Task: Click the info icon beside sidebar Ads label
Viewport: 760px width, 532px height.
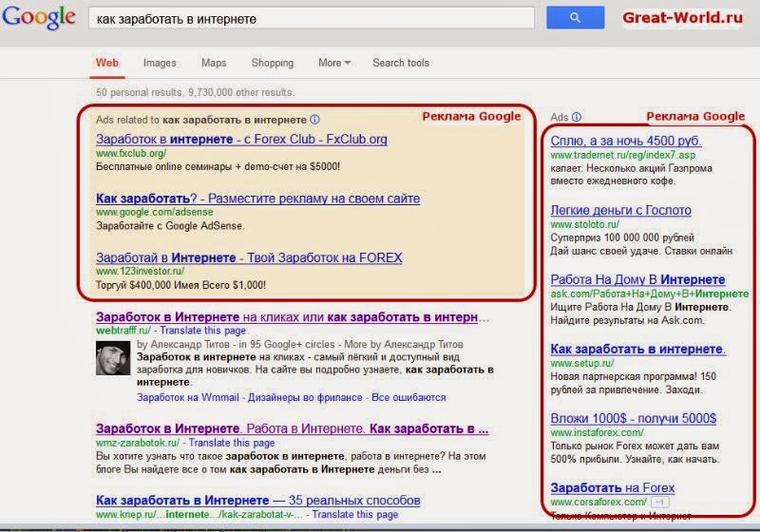Action: point(577,117)
